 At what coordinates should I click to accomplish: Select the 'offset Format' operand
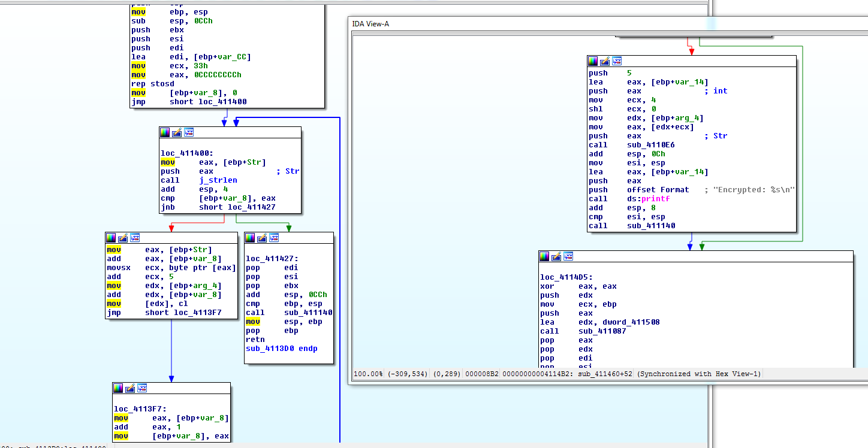(x=658, y=190)
